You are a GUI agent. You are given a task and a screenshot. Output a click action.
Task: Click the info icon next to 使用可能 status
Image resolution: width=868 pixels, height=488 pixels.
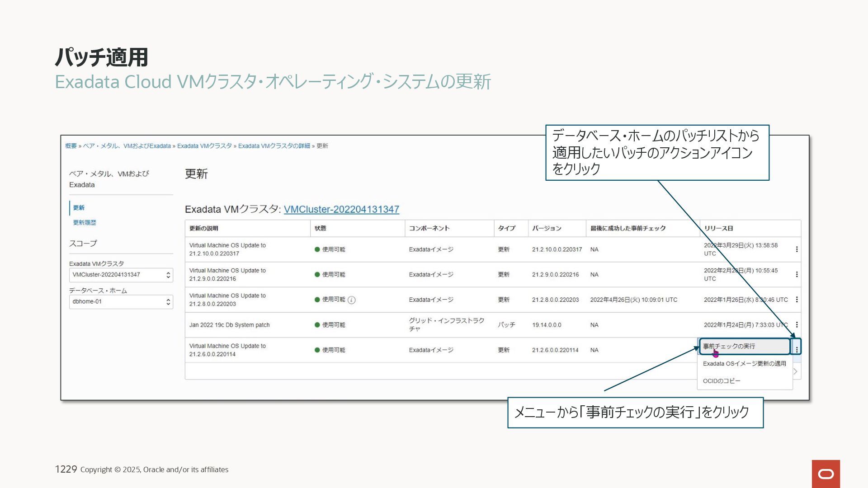(352, 300)
